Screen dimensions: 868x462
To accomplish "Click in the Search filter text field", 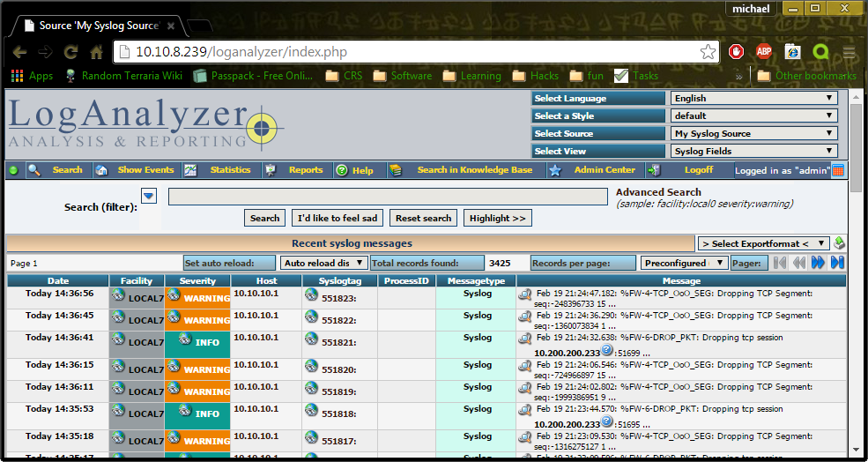I will coord(388,197).
